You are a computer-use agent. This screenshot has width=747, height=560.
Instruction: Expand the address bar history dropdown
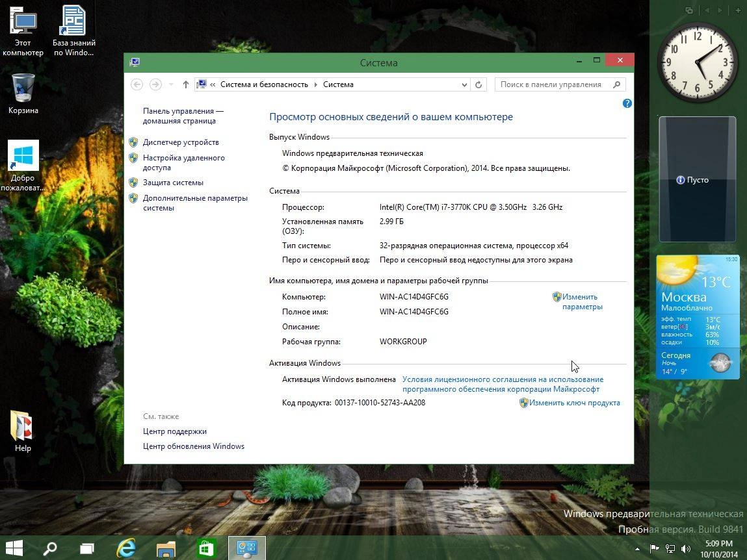tap(464, 84)
